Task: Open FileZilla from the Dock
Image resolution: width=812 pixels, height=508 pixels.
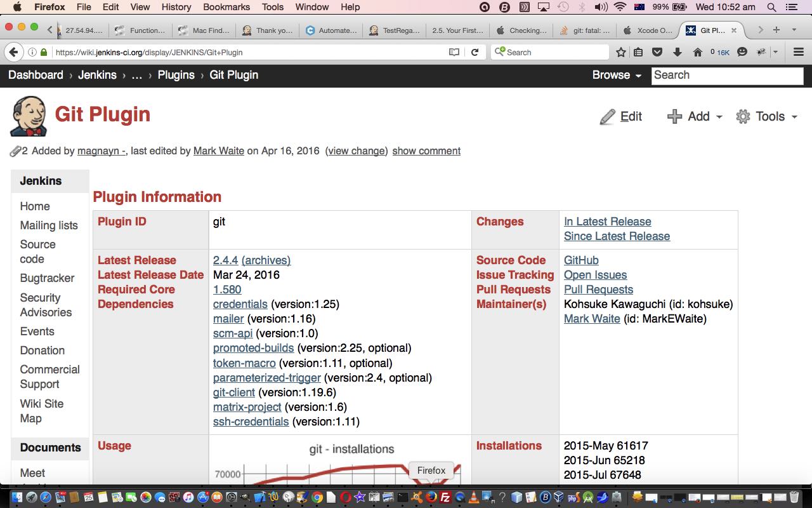Action: (x=445, y=497)
